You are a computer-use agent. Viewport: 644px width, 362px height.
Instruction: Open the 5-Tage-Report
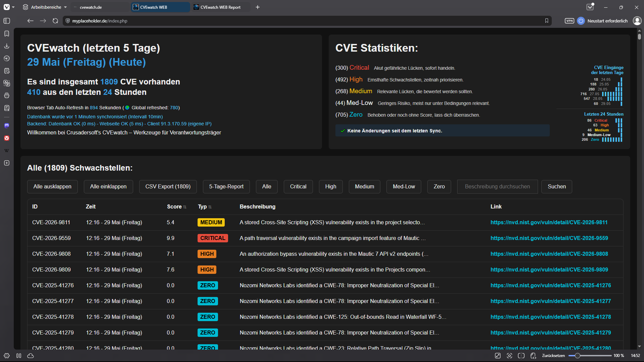tap(226, 187)
